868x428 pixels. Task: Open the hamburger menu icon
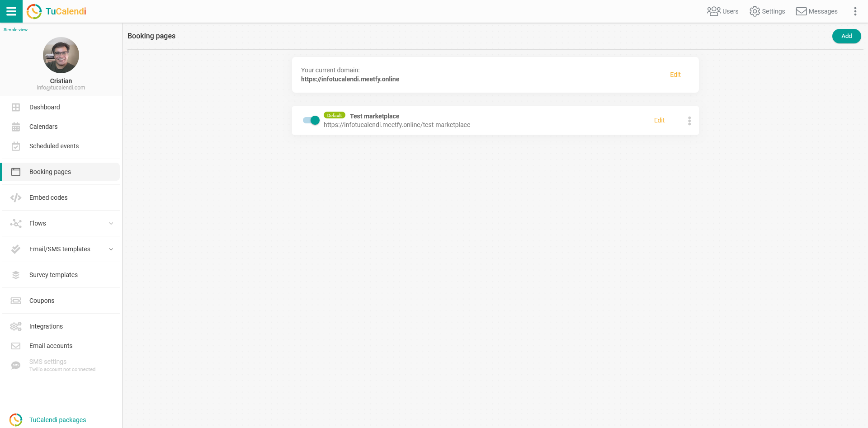point(11,11)
